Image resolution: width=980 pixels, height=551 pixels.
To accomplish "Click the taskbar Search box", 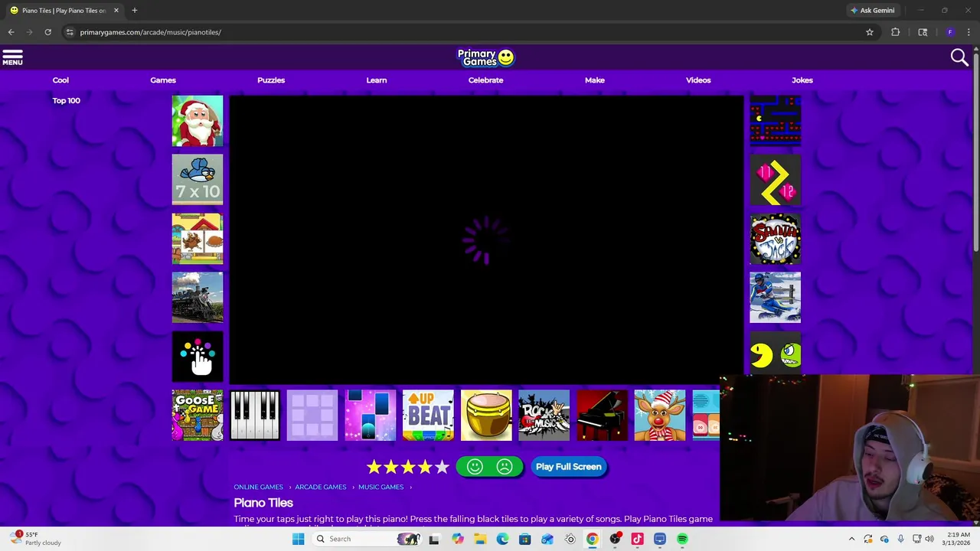I will 367,539.
